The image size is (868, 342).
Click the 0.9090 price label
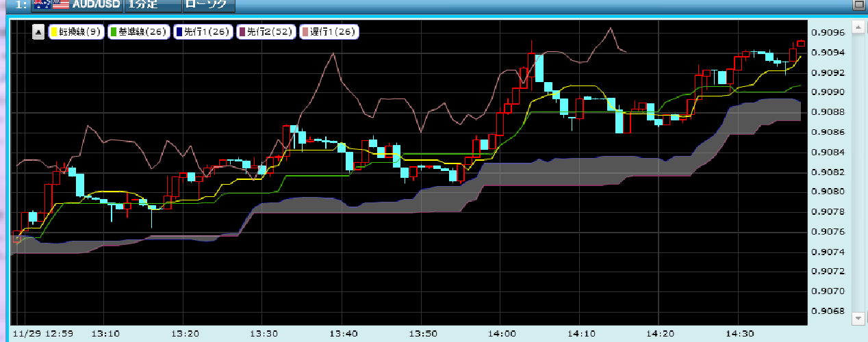click(x=828, y=92)
